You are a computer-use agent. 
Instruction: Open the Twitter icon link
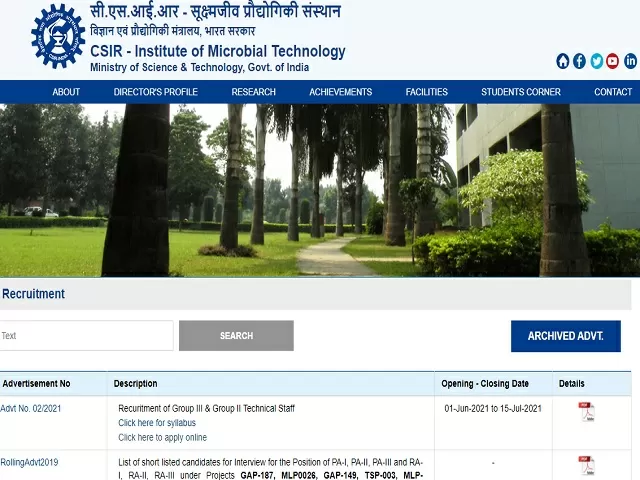click(596, 61)
